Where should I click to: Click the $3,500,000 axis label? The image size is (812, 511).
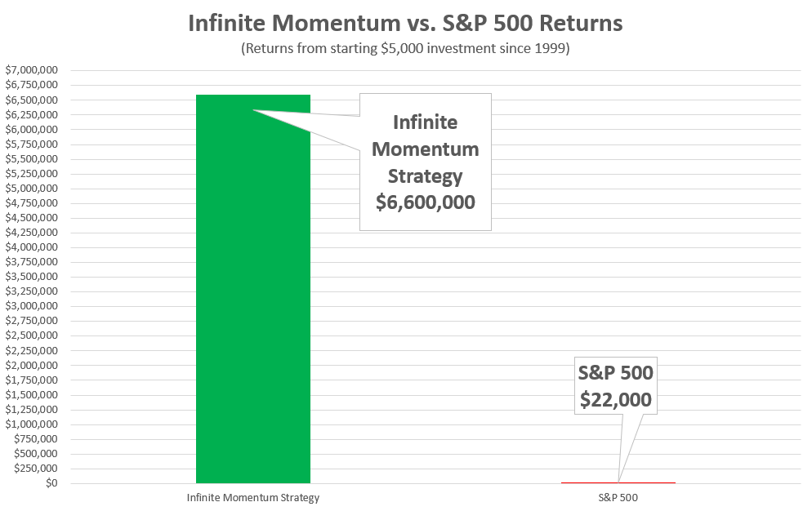[x=32, y=277]
